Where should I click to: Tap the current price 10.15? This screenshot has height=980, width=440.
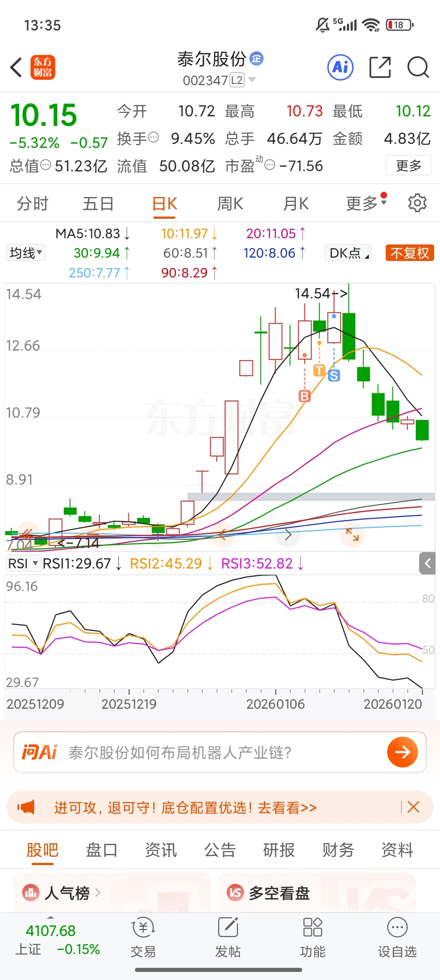coord(43,115)
